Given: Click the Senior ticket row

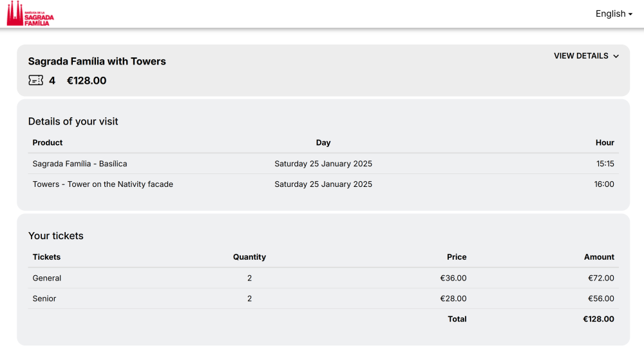Looking at the screenshot, I should [323, 298].
